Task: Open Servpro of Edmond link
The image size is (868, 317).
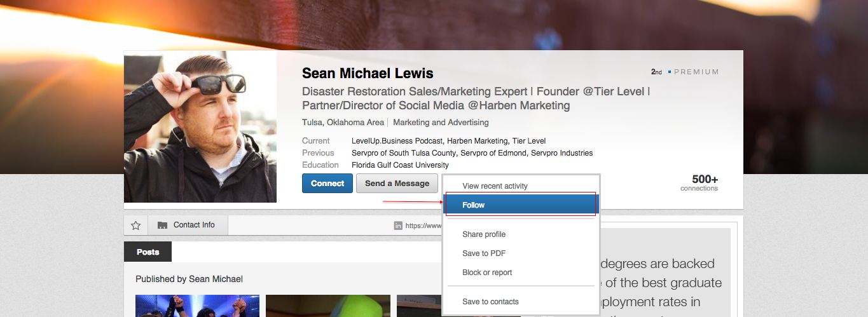Action: [493, 153]
